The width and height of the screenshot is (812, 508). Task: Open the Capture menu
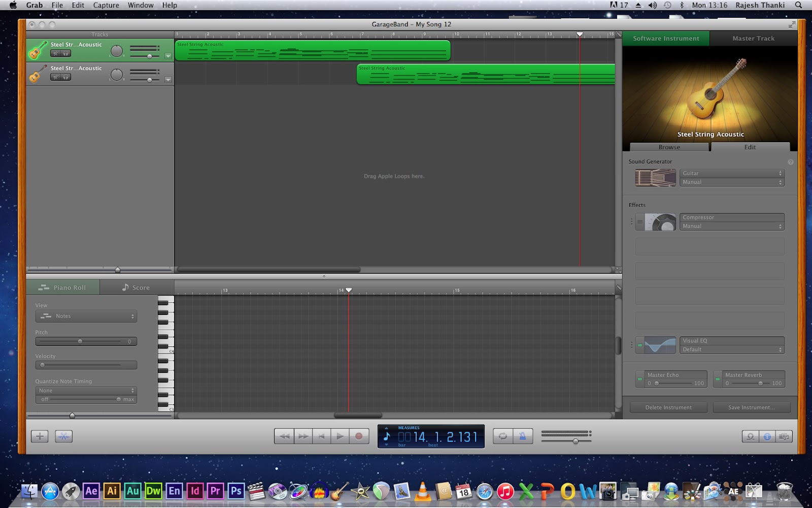coord(106,5)
